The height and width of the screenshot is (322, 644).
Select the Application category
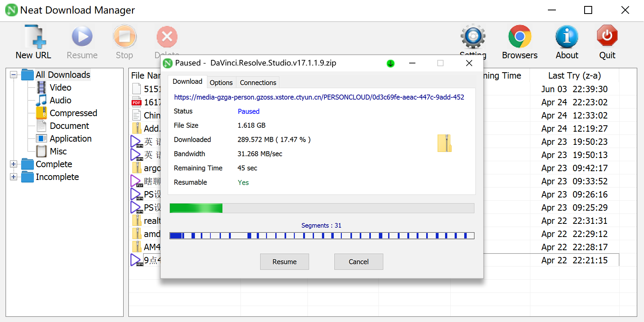(x=71, y=138)
